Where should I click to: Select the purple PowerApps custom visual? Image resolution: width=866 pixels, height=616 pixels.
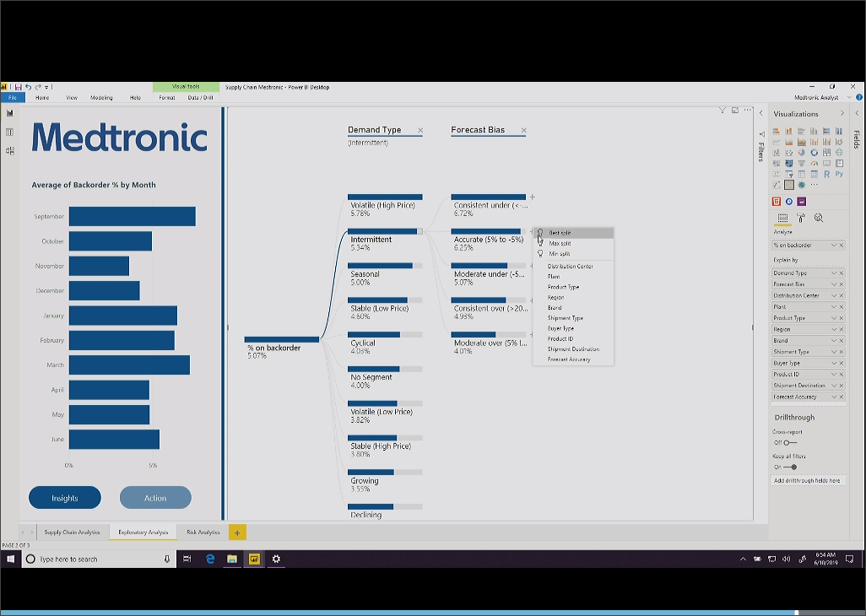[x=801, y=202]
